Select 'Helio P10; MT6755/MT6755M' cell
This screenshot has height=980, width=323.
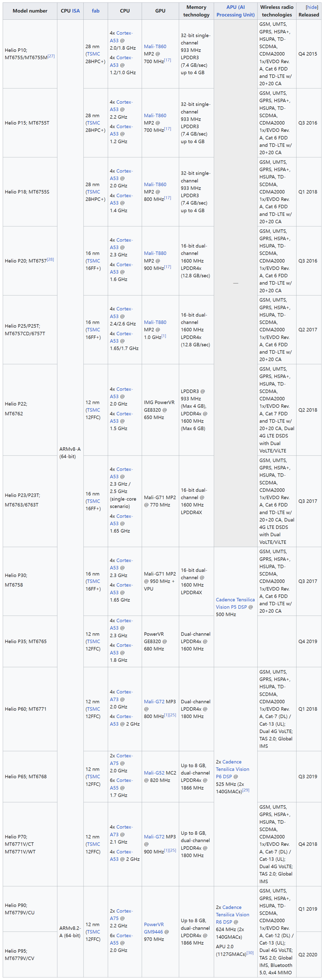(30, 54)
